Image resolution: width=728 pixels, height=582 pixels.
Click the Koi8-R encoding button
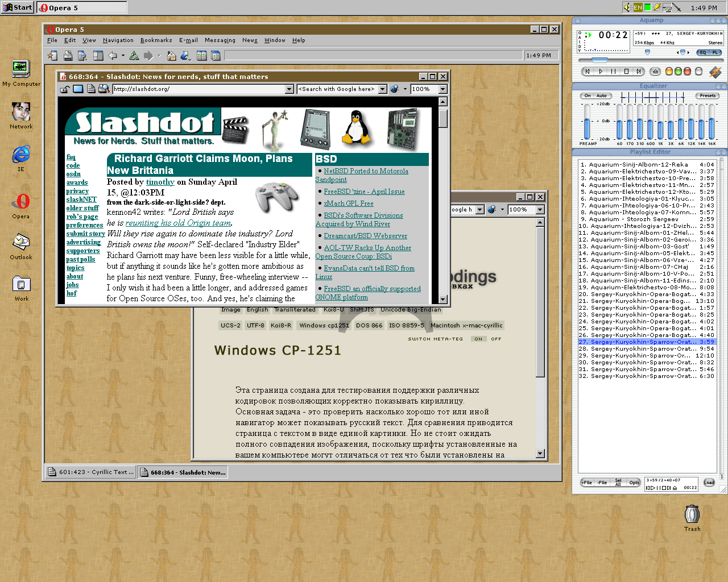[281, 326]
